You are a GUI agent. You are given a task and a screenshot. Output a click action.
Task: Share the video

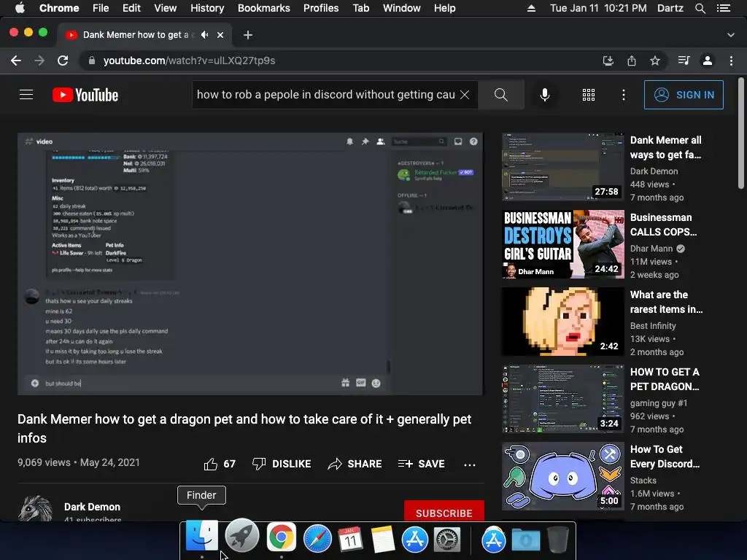[355, 464]
